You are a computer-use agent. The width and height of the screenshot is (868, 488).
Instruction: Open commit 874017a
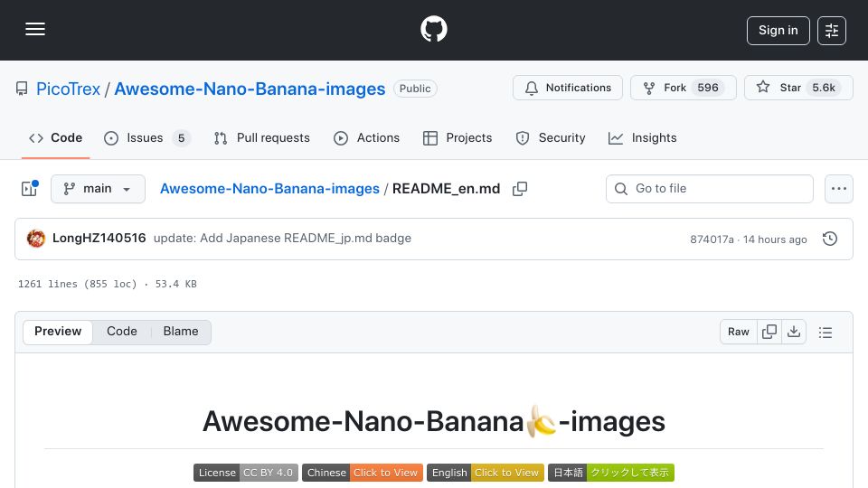click(712, 239)
